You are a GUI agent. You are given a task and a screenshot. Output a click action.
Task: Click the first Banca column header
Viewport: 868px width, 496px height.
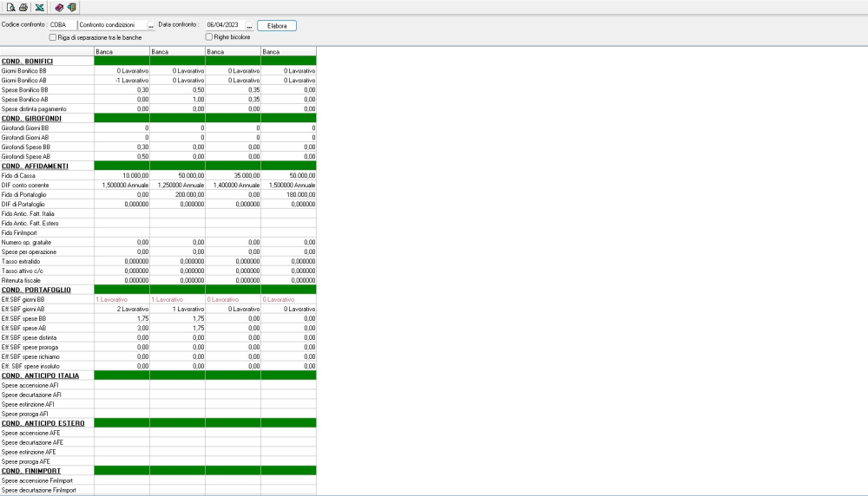[122, 52]
